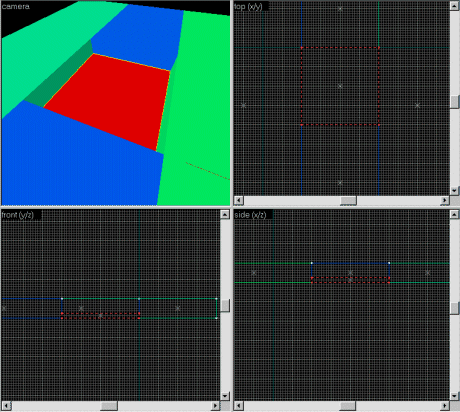Image resolution: width=460 pixels, height=412 pixels.
Task: Click the 'front (y/z)' viewport label
Action: pyautogui.click(x=17, y=215)
